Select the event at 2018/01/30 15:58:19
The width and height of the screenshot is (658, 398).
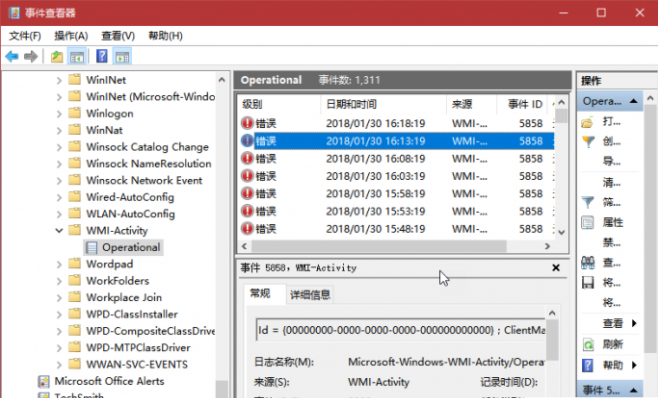click(397, 194)
